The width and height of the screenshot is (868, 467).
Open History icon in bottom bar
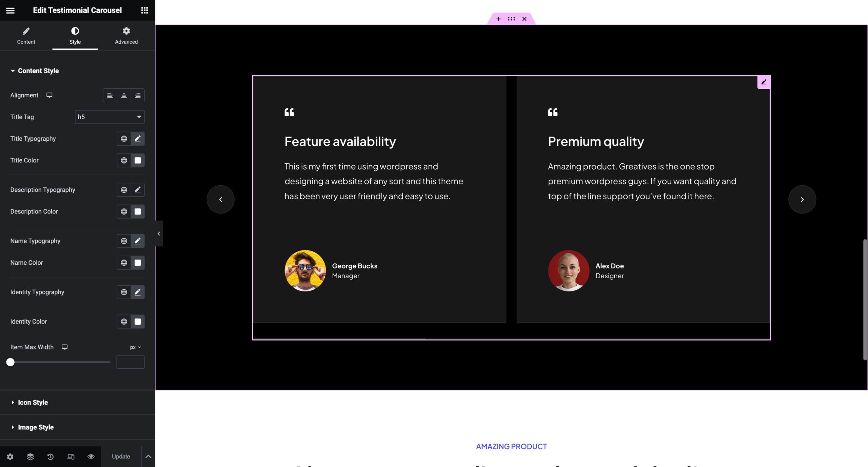tap(50, 456)
